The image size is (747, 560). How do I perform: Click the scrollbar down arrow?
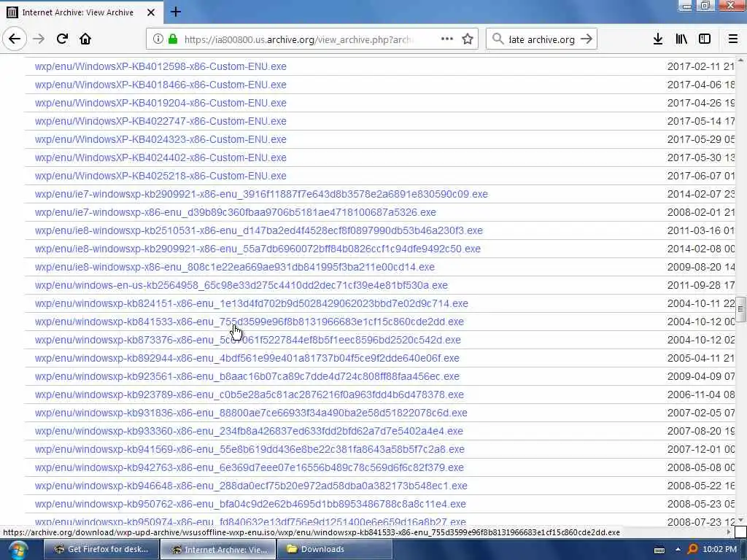tap(740, 519)
